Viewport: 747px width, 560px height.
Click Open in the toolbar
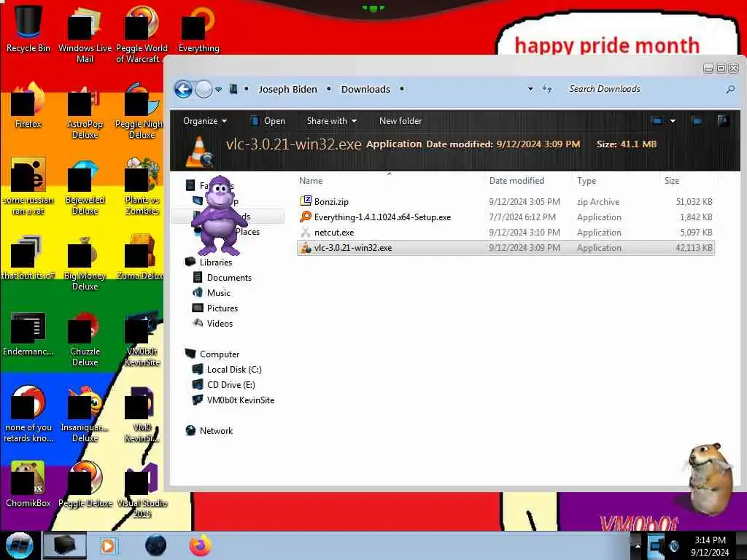(268, 121)
